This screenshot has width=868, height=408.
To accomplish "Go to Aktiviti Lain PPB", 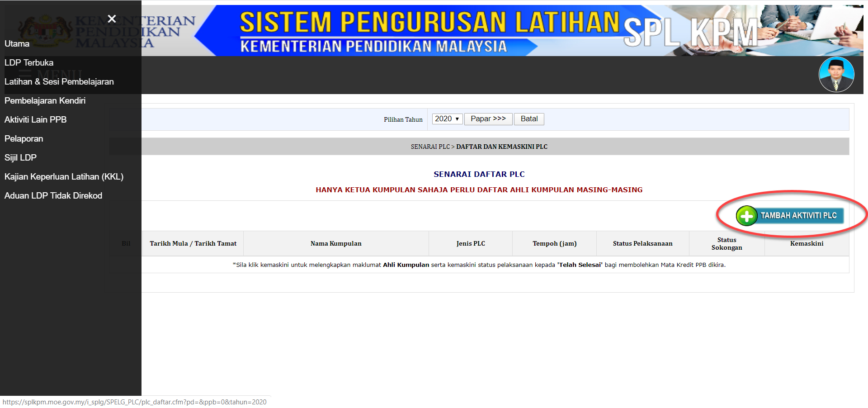I will click(36, 120).
